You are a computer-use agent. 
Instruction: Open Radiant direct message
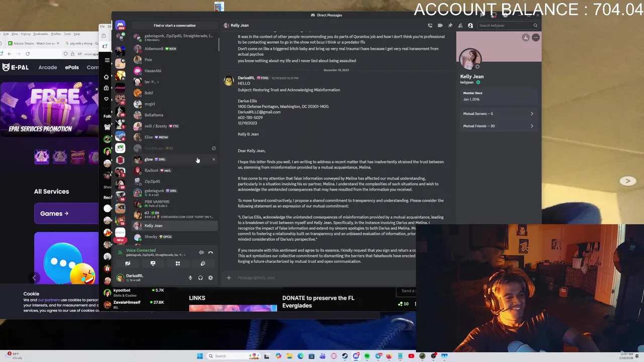coord(175,170)
